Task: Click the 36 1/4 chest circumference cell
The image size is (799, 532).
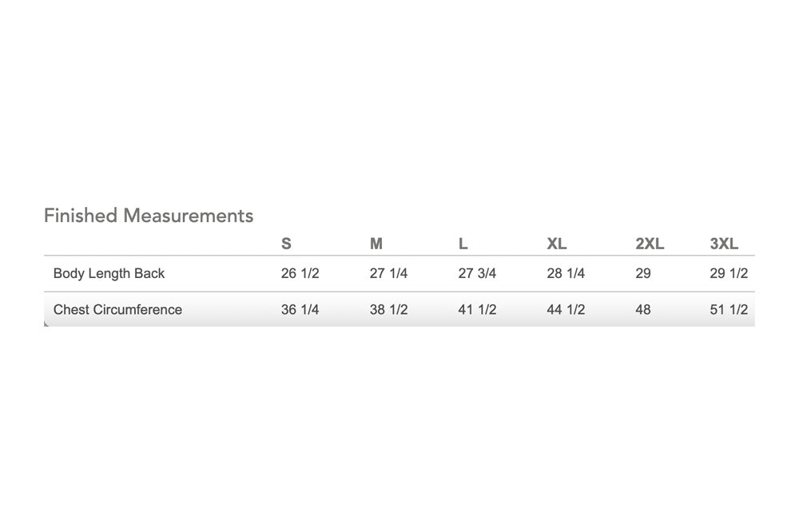Action: point(300,309)
